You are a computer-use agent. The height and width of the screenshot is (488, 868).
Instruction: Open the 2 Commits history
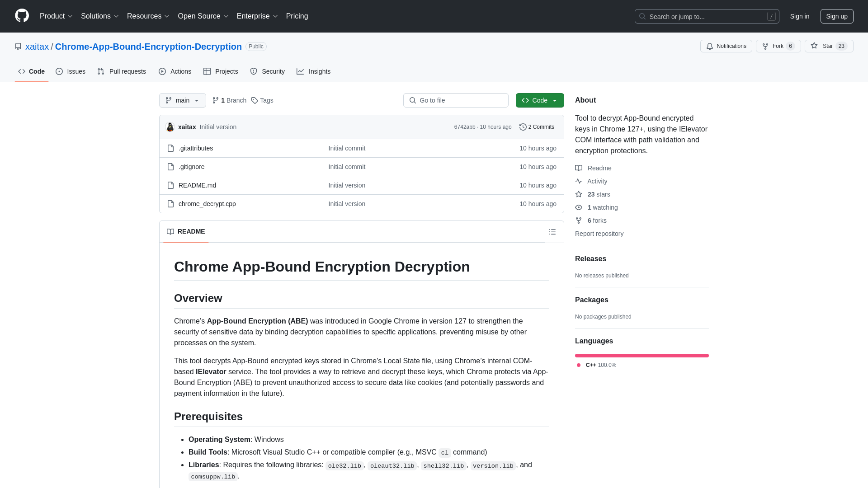point(537,127)
